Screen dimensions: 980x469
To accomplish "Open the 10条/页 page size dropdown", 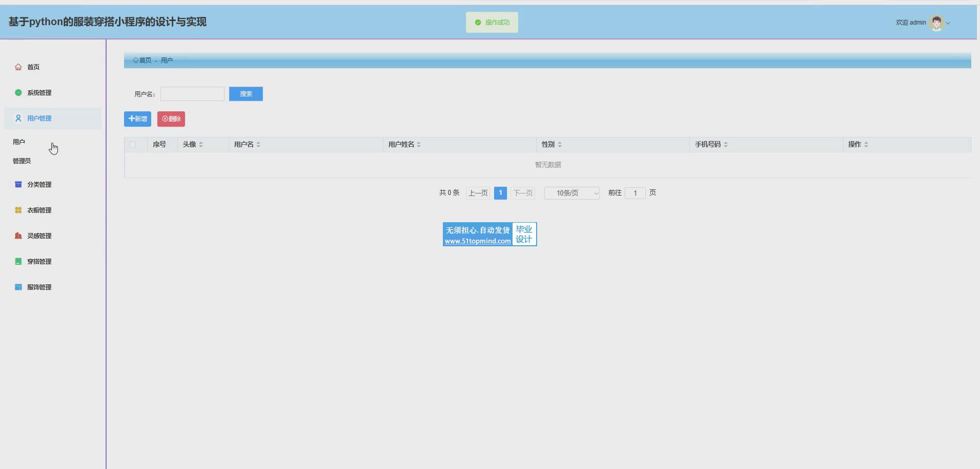I will tap(571, 193).
